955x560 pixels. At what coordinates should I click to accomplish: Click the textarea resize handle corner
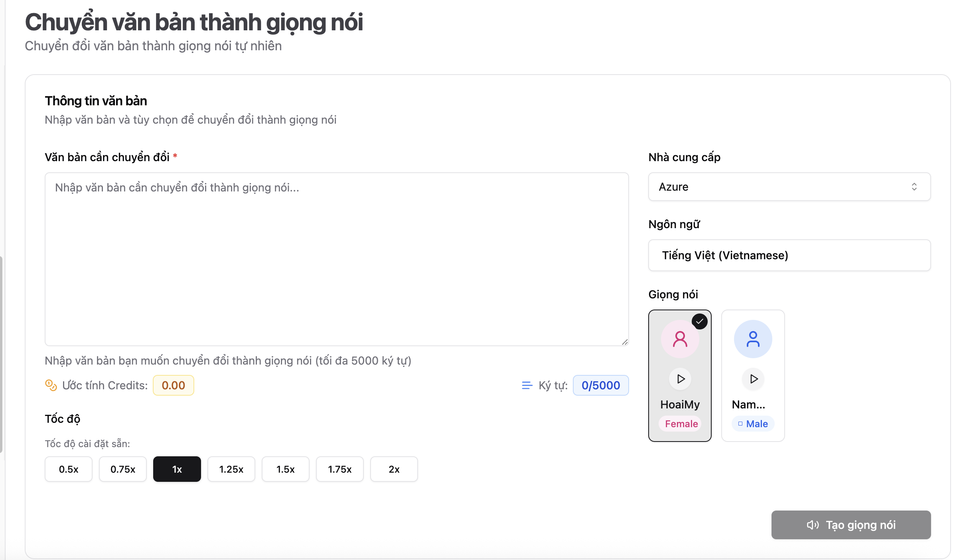pyautogui.click(x=625, y=342)
